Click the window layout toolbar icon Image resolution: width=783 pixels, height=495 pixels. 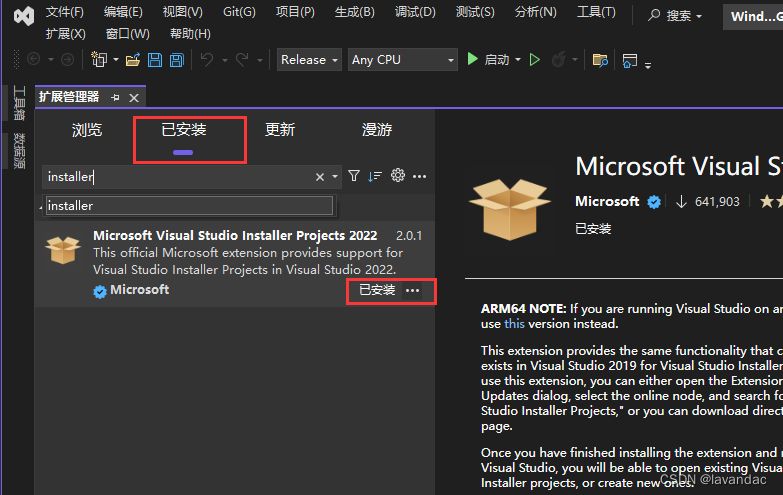(630, 60)
